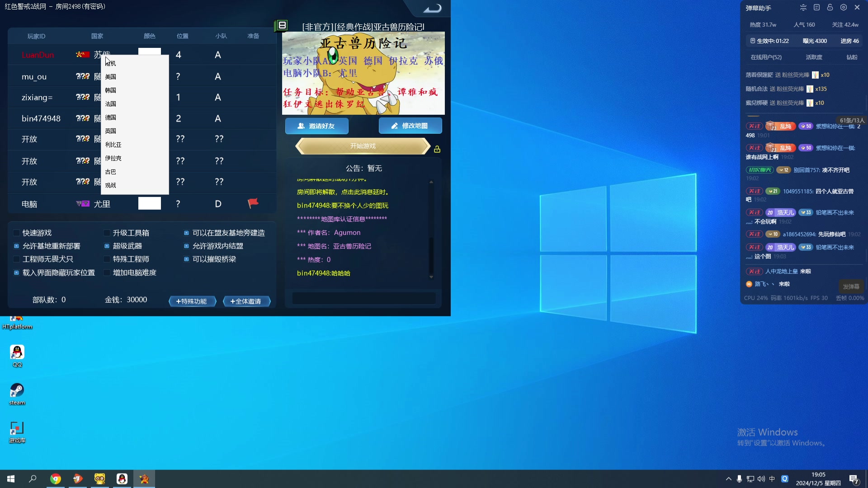Open the steam desktop shortcut
Image resolution: width=868 pixels, height=488 pixels.
click(17, 394)
